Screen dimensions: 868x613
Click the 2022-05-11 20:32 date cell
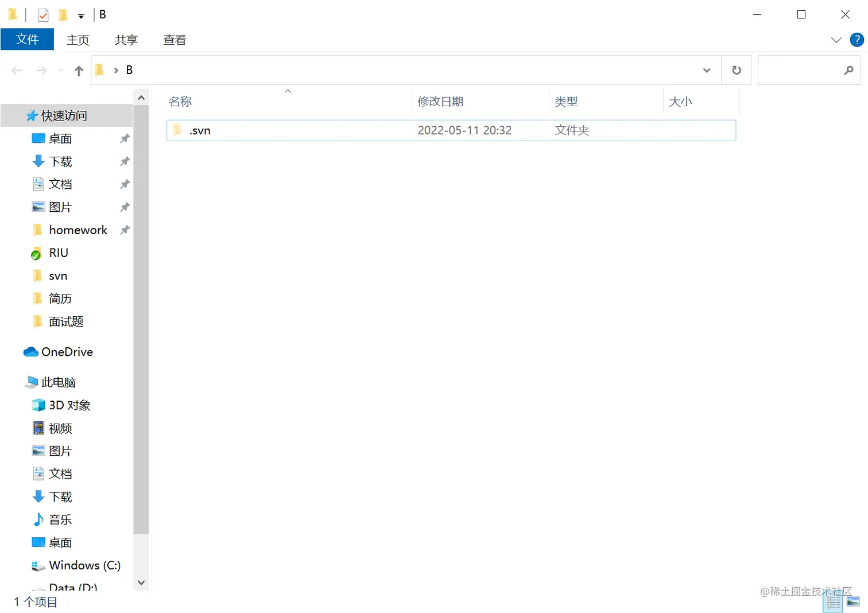464,130
